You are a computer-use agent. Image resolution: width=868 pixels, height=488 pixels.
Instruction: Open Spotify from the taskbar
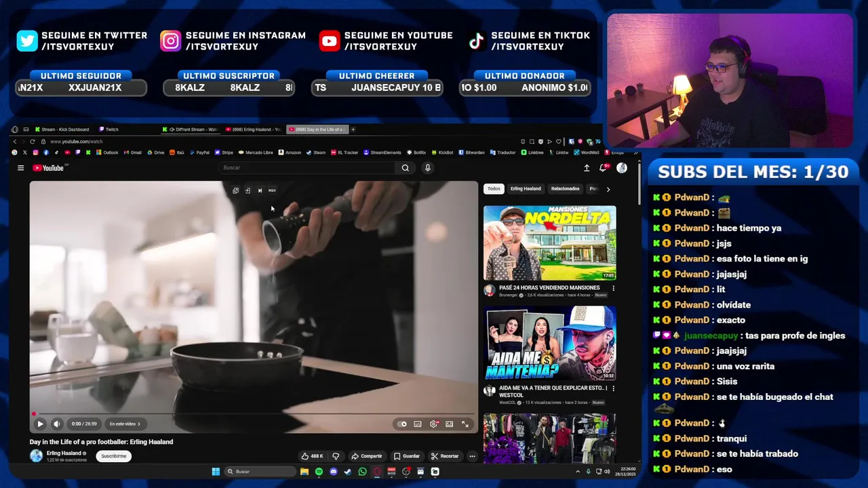(x=319, y=472)
